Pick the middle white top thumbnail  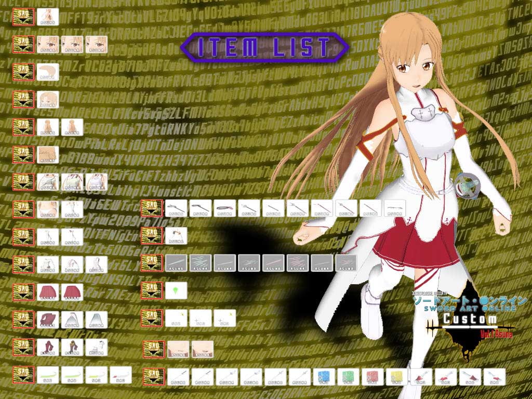72,182
